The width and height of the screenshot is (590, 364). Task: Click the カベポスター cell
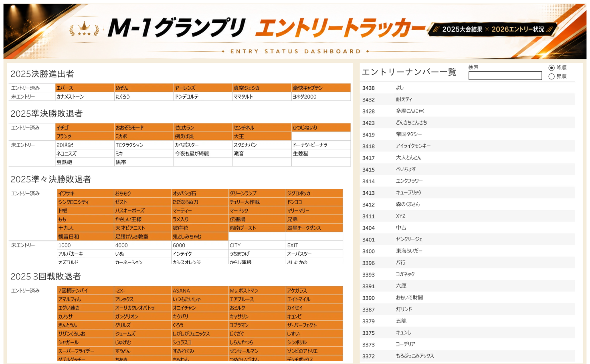(x=203, y=145)
